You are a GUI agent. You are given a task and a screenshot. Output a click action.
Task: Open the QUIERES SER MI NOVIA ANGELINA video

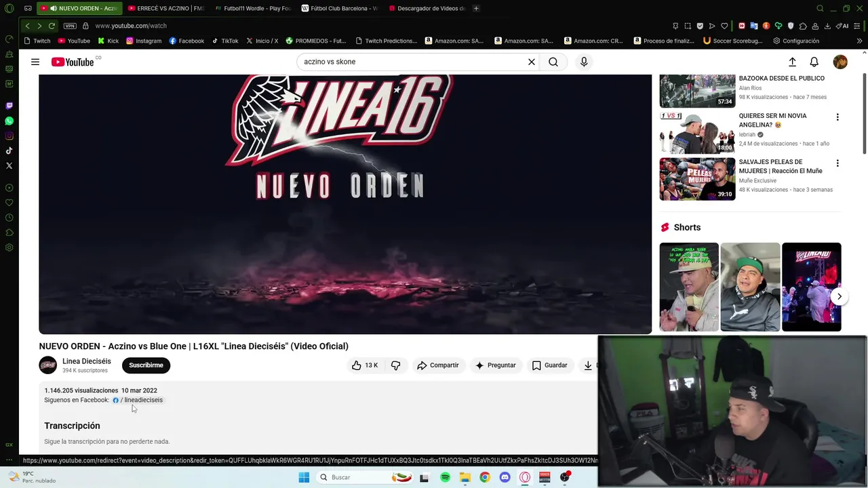(697, 133)
